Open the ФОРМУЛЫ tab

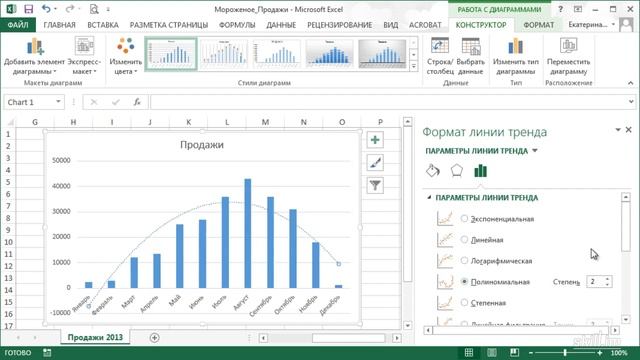(237, 25)
